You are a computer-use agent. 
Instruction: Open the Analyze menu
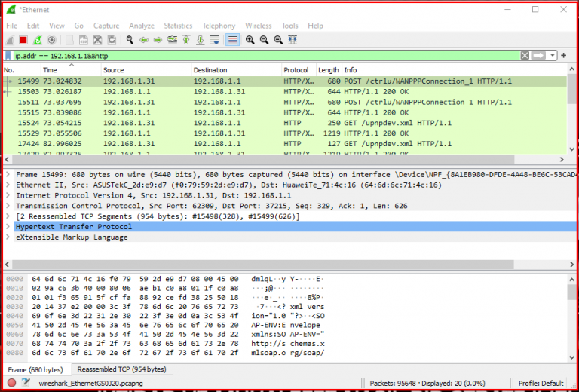click(142, 26)
